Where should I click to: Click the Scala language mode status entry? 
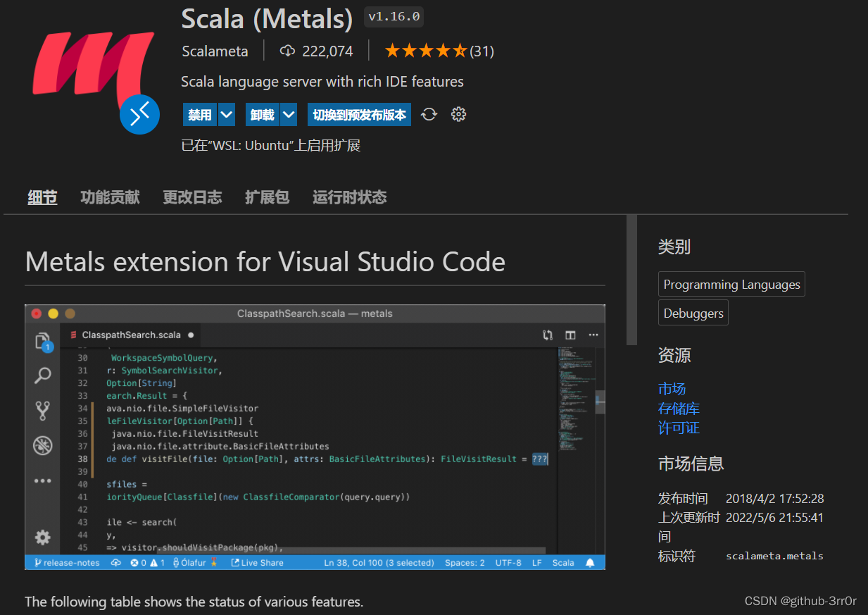pos(563,563)
